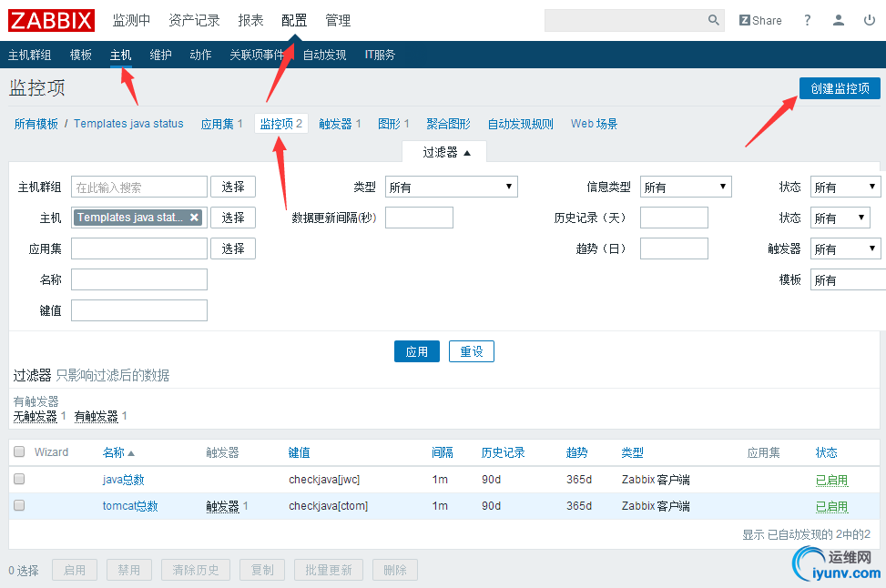Click 选择 next to 主机群组
The height and width of the screenshot is (588, 886).
pos(233,187)
